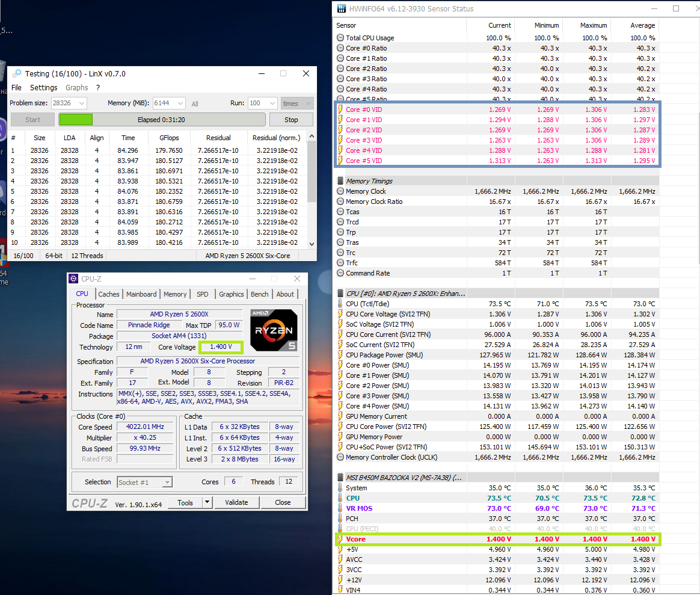This screenshot has width=700, height=595.
Task: Click the Total CPU Usage sensor icon
Action: click(x=340, y=38)
